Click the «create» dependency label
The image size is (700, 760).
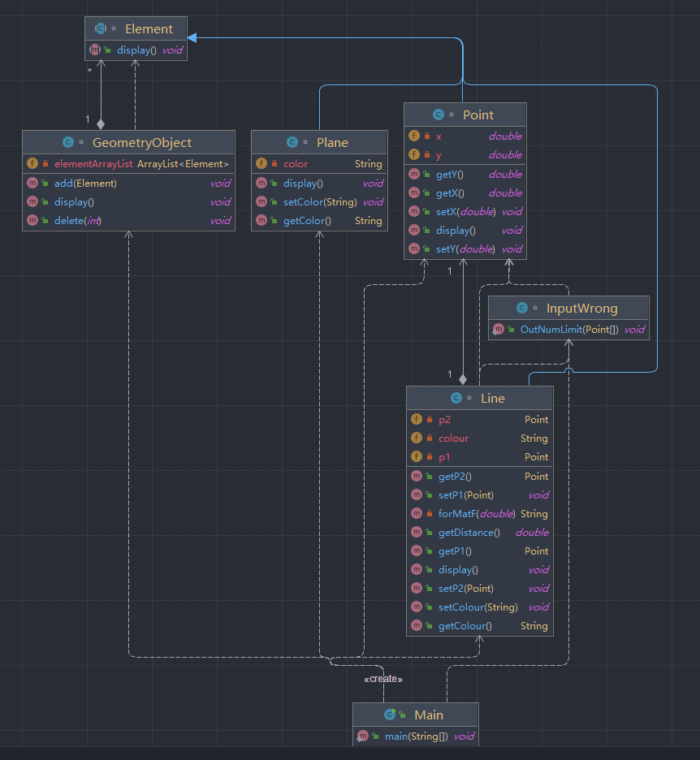click(382, 679)
